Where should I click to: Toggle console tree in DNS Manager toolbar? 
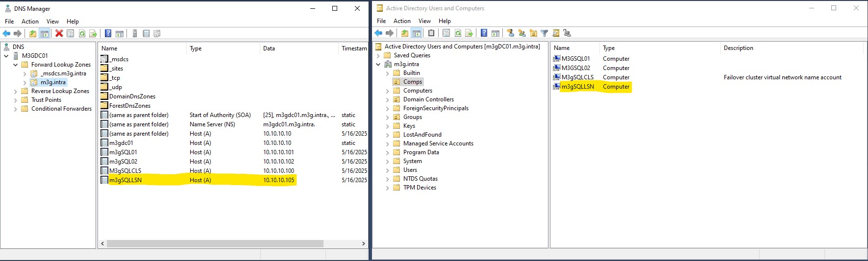[x=44, y=33]
